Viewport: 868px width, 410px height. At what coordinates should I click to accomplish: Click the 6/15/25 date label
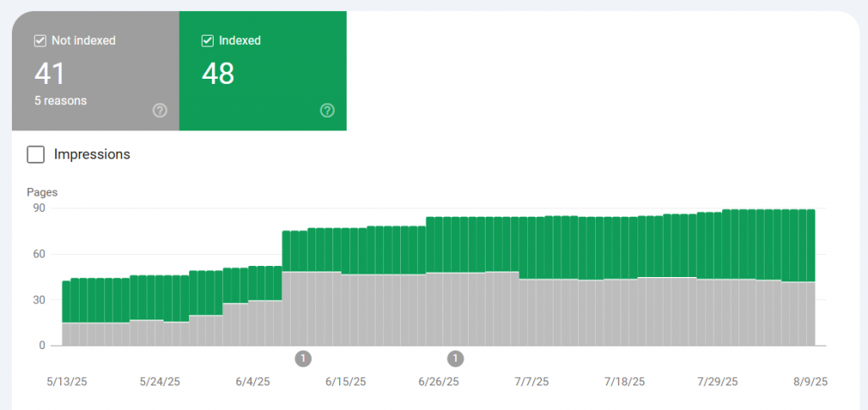coord(346,382)
